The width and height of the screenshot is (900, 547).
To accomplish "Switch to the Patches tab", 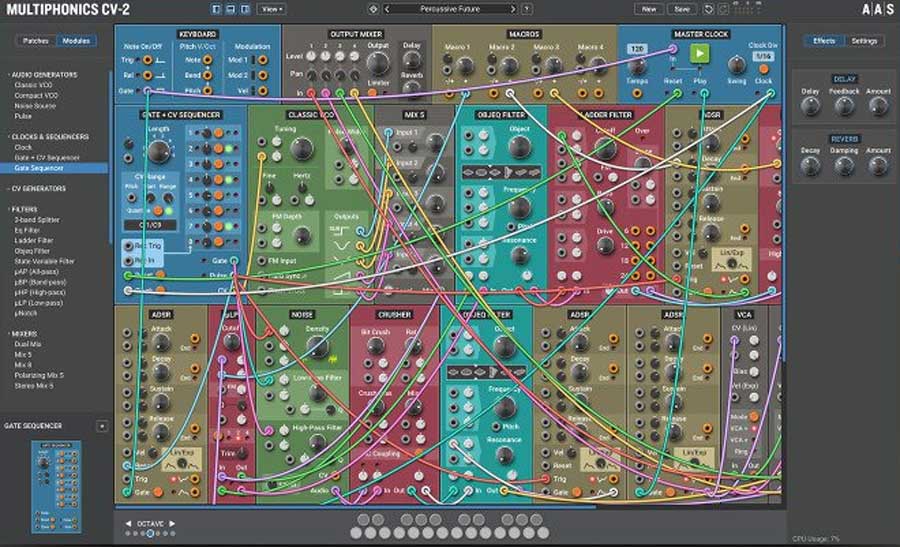I will [36, 41].
